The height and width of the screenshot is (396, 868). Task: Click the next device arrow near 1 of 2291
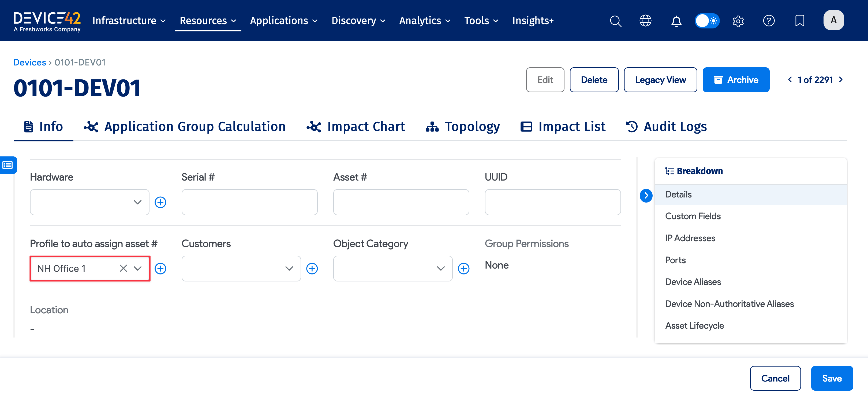(x=840, y=80)
